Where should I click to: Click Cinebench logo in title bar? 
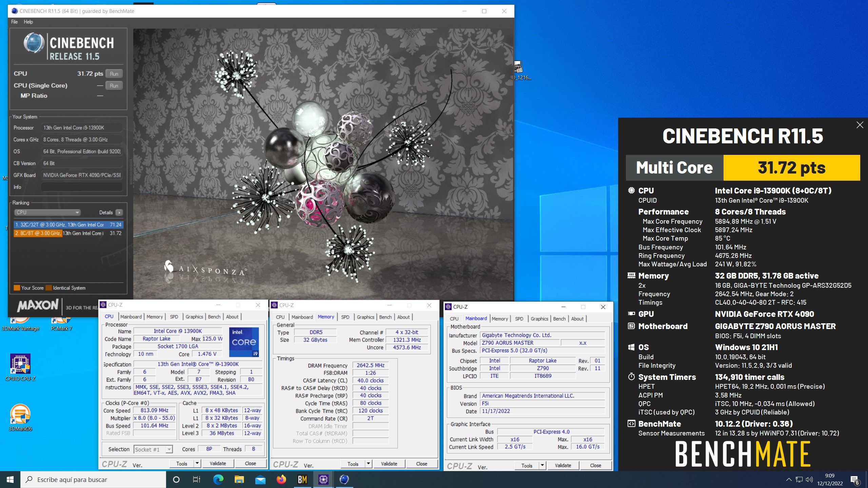14,11
